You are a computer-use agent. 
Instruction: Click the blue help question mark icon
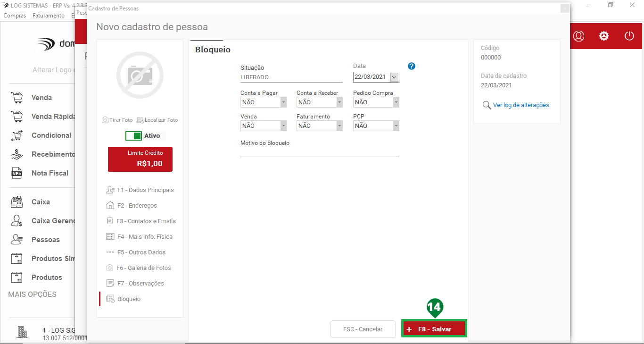click(x=412, y=66)
